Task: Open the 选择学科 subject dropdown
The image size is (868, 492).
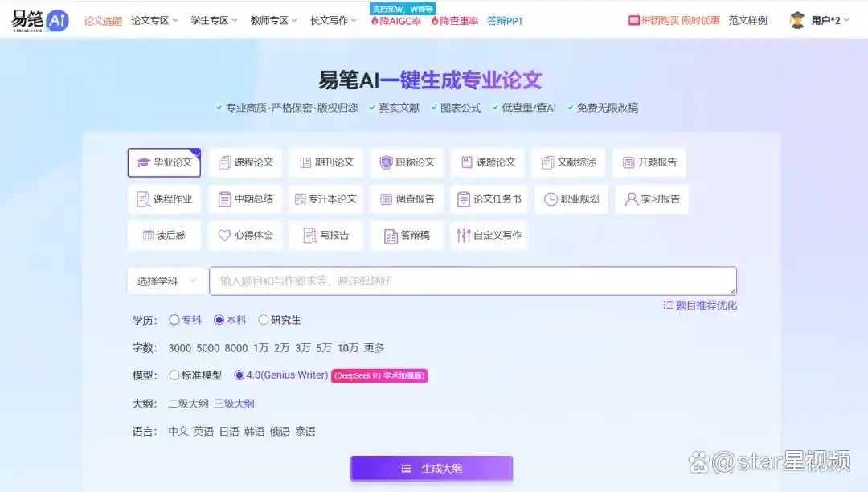Action: pos(166,281)
